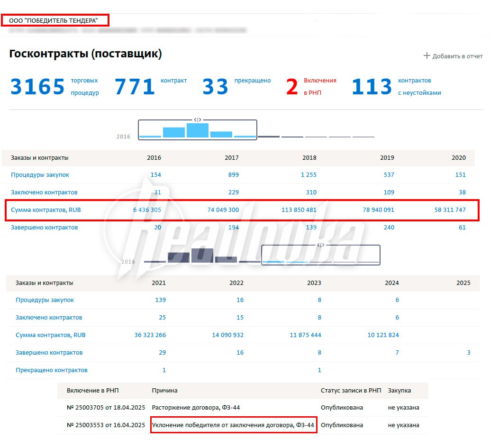Click the lower timeline range slider handle
This screenshot has width=490, height=448.
[x=321, y=245]
